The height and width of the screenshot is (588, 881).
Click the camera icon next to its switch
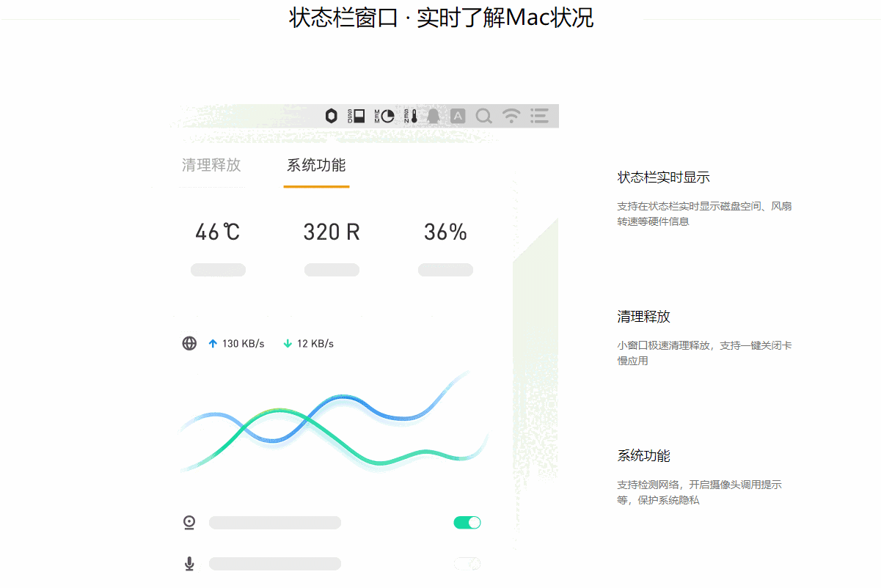pyautogui.click(x=189, y=522)
